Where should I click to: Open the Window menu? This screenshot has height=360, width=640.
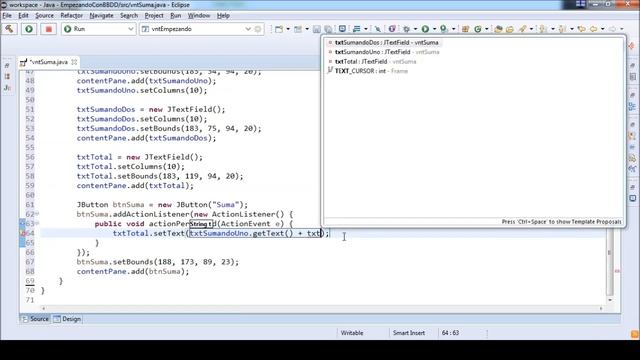point(199,16)
